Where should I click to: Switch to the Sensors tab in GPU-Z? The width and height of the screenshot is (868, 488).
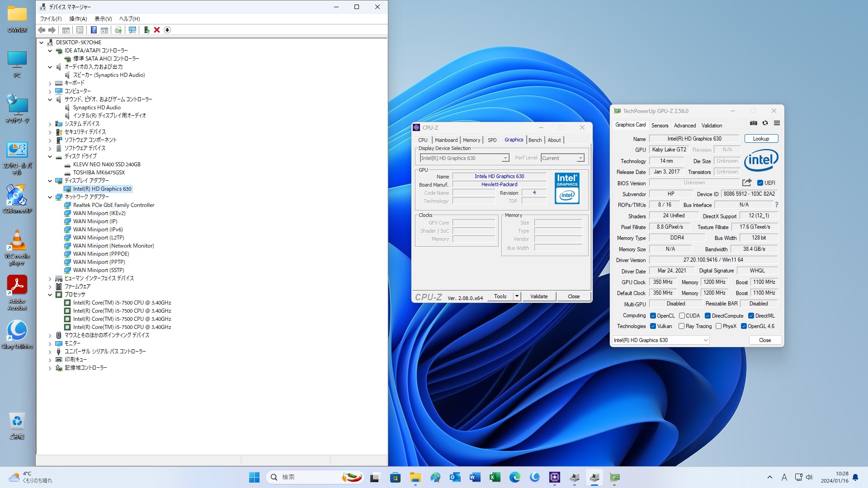click(660, 126)
